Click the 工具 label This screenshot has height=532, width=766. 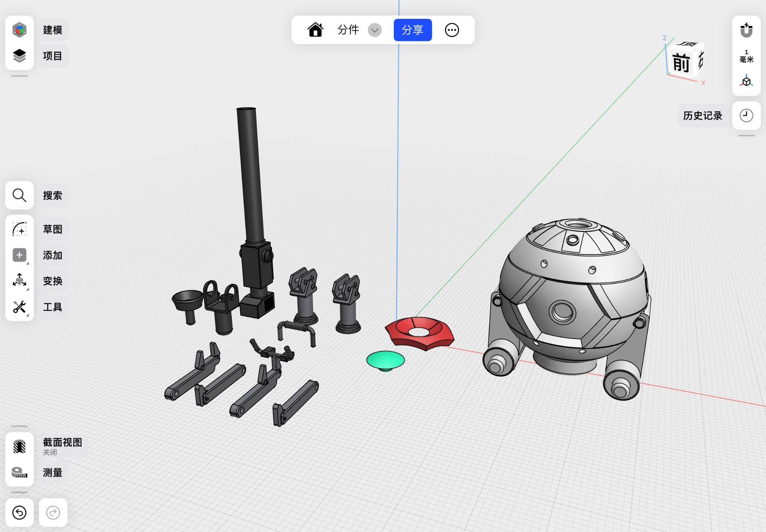[x=53, y=307]
